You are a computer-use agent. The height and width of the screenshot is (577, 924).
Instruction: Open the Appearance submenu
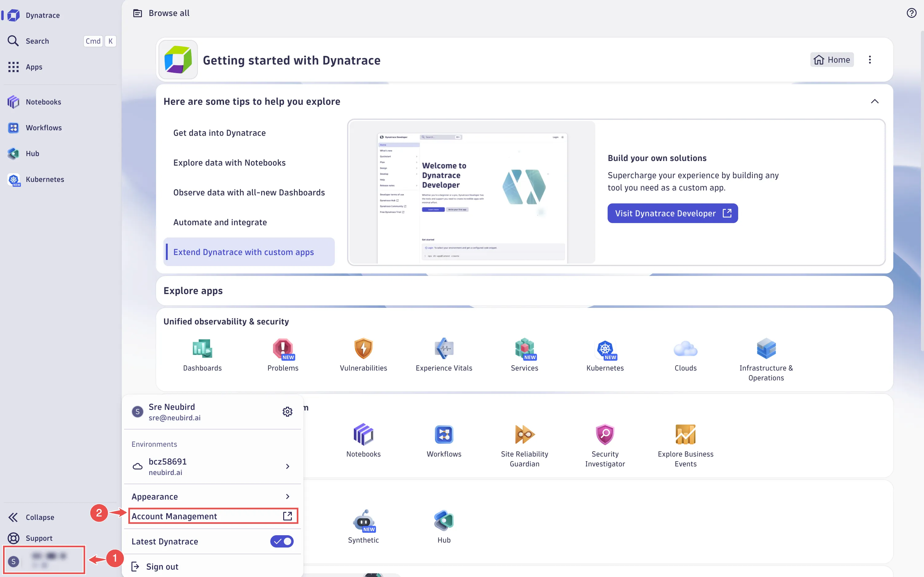pyautogui.click(x=213, y=496)
